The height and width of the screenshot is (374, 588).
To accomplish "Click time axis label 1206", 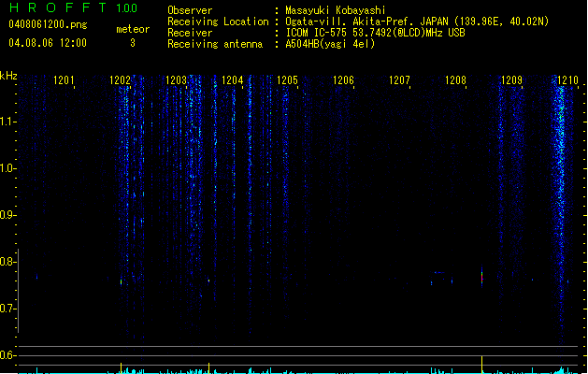I will pos(343,80).
